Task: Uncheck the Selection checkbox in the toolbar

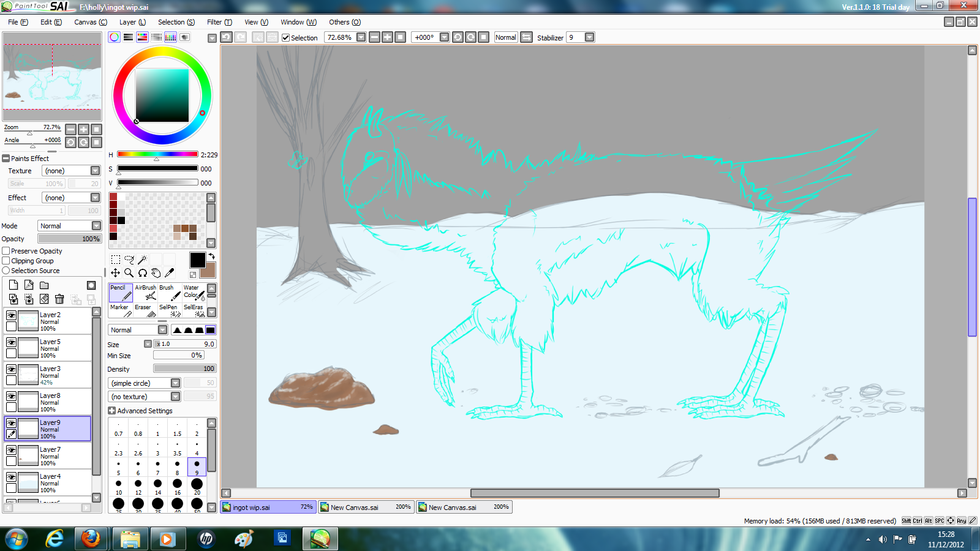Action: [x=285, y=37]
